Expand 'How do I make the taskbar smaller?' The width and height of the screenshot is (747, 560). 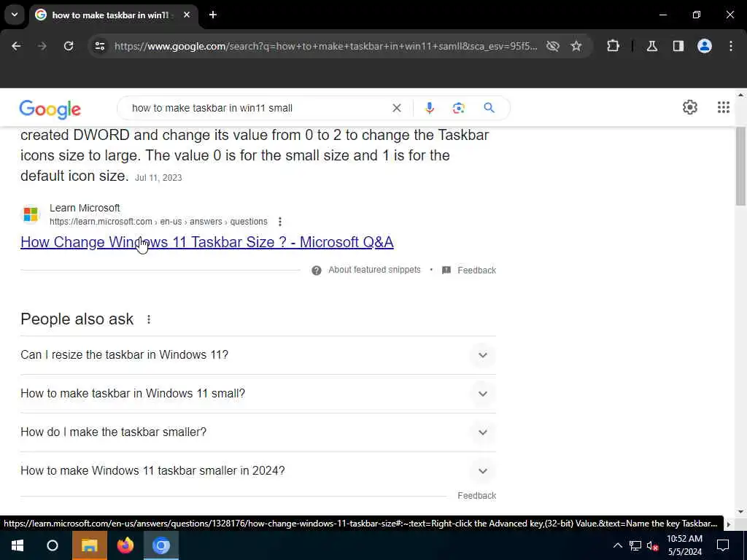coord(483,432)
